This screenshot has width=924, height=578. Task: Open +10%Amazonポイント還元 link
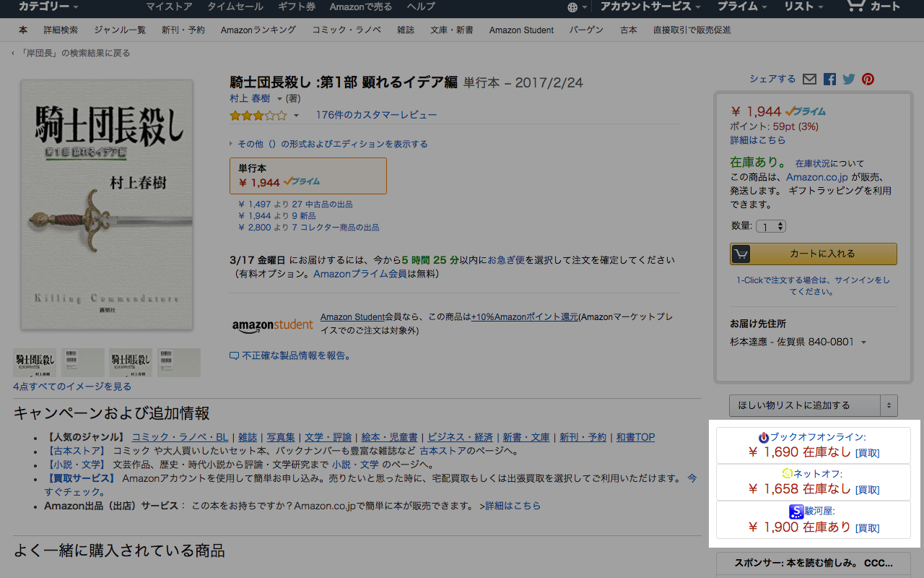click(525, 317)
